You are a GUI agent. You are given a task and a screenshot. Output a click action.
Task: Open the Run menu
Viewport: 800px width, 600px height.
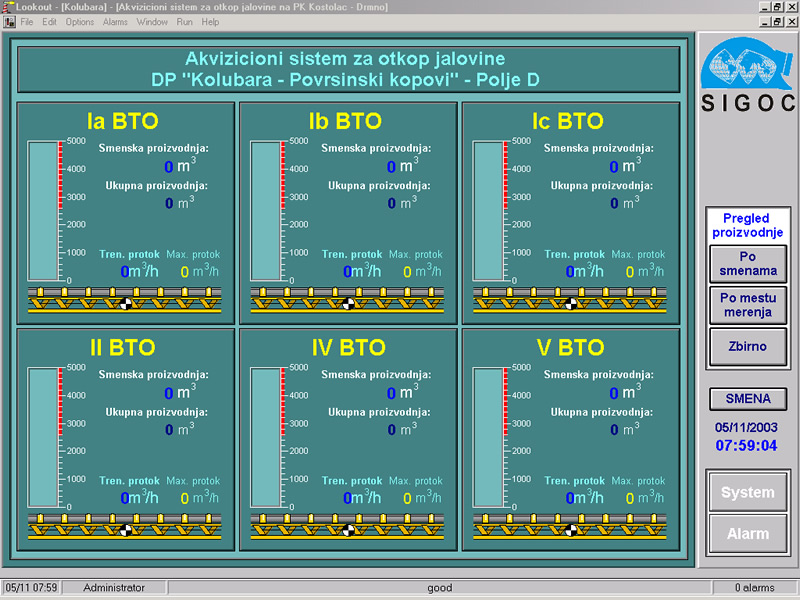(184, 22)
